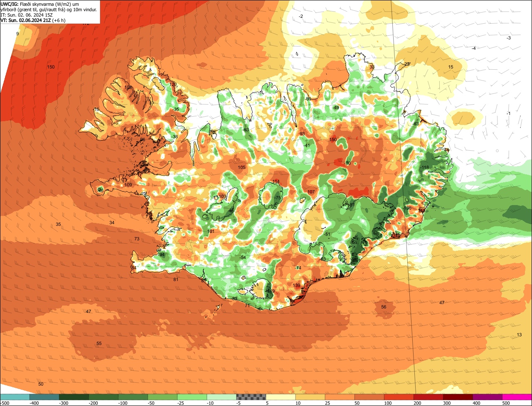Click the map value '105'
This screenshot has width=532, height=406.
point(241,167)
